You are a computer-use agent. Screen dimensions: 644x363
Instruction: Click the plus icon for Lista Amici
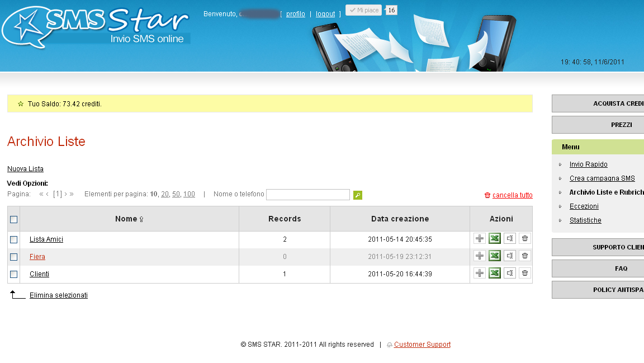click(x=479, y=239)
